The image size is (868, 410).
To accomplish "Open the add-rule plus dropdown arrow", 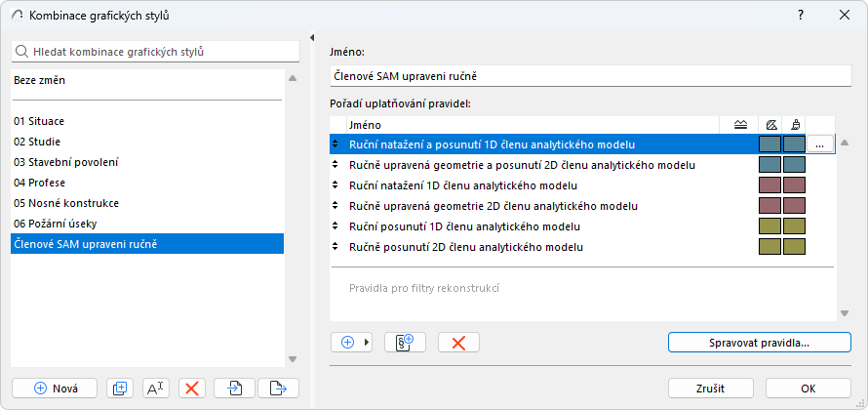I will point(368,342).
